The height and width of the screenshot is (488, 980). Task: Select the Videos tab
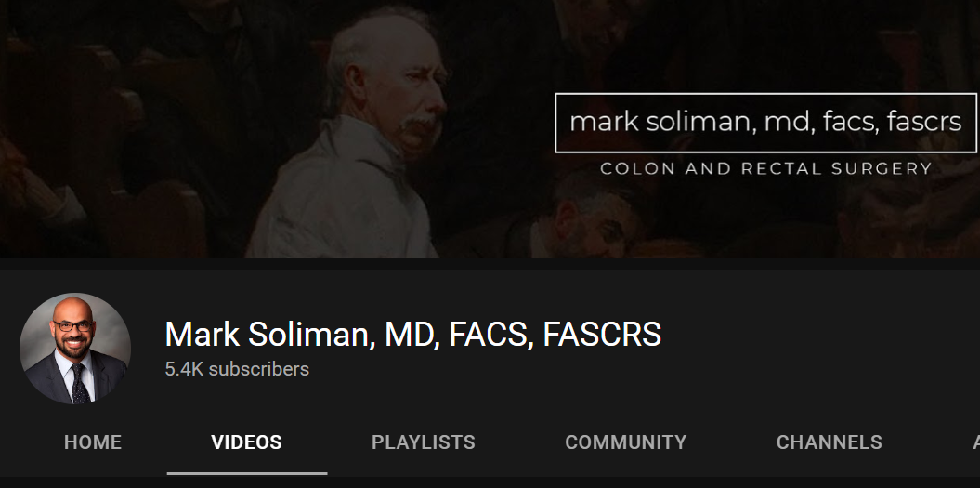click(x=246, y=442)
